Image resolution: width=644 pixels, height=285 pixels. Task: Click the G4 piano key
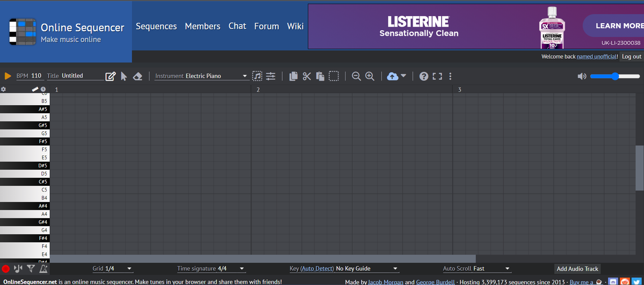(25, 230)
